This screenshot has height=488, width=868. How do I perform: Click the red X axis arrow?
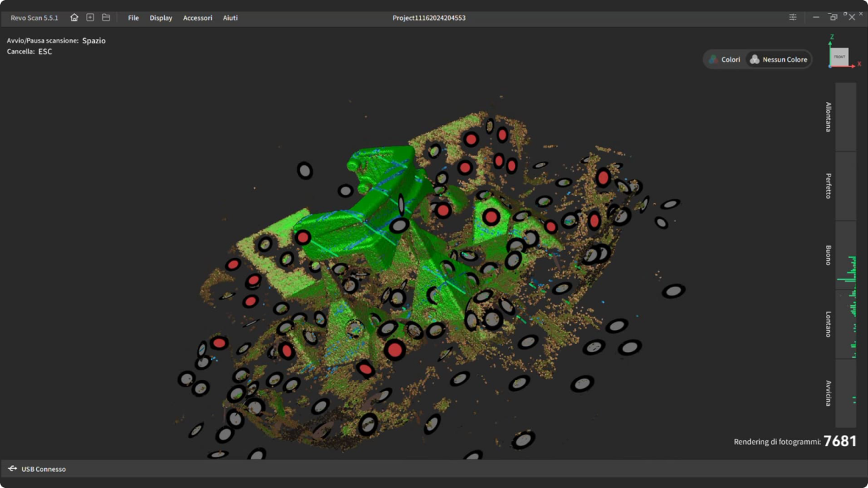tap(853, 66)
